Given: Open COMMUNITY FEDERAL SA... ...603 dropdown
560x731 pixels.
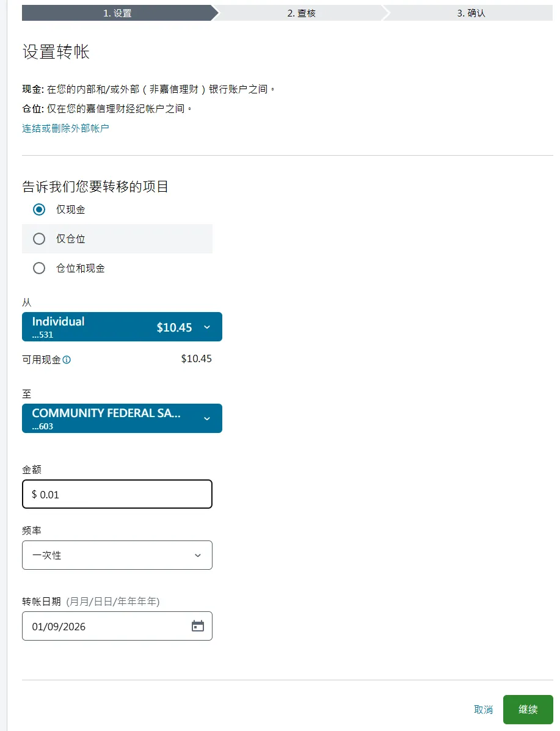Looking at the screenshot, I should click(x=122, y=418).
